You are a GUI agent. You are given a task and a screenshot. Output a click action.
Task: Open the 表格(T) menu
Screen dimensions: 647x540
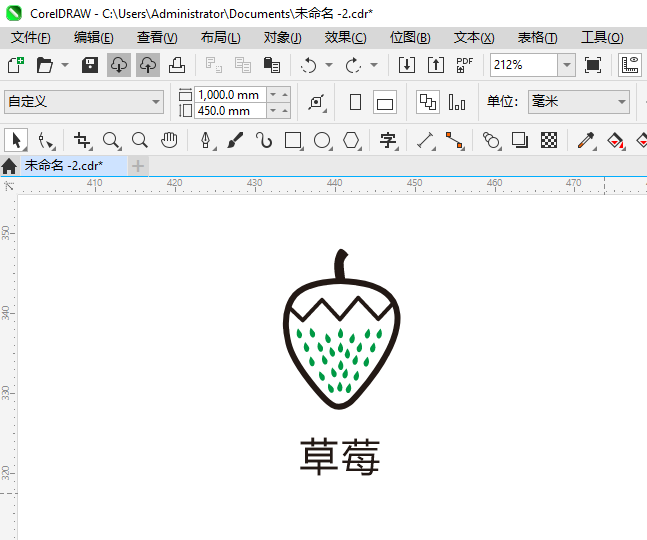point(538,38)
